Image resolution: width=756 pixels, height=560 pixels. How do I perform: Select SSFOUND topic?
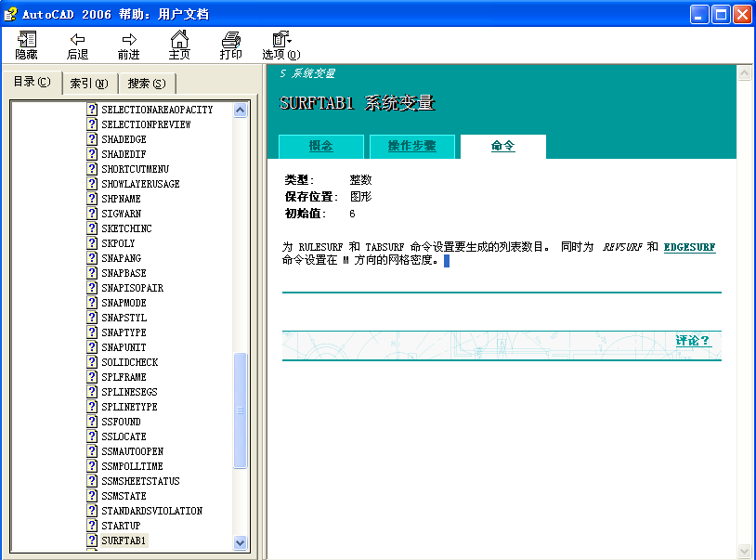pyautogui.click(x=121, y=422)
